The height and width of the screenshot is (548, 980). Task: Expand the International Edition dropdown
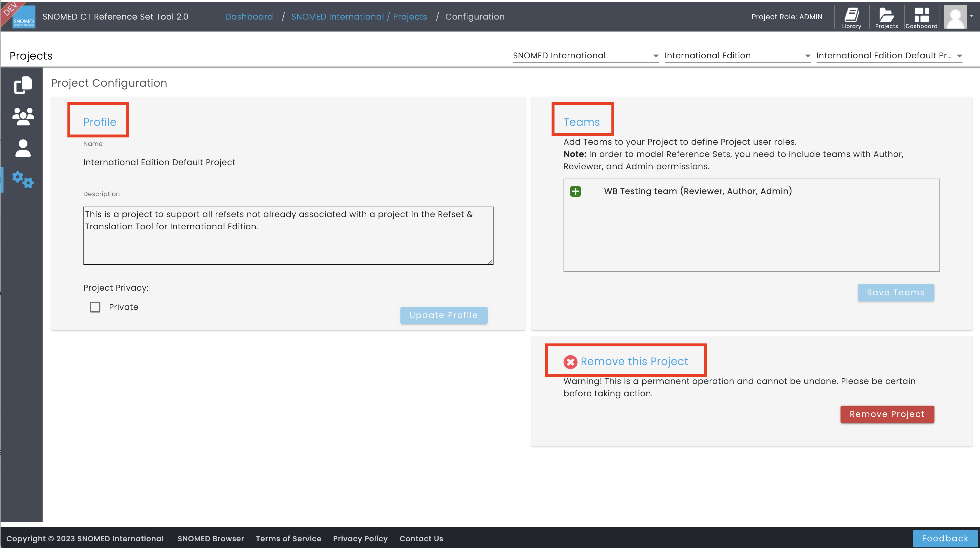737,55
